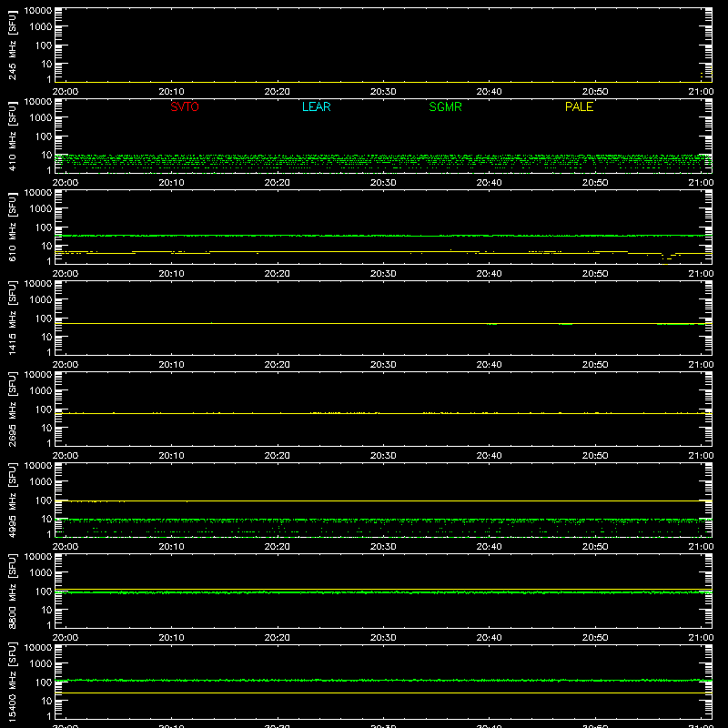Click the green SGMR trace in 15400 MHz panel
This screenshot has height=728, width=728.
pyautogui.click(x=383, y=681)
